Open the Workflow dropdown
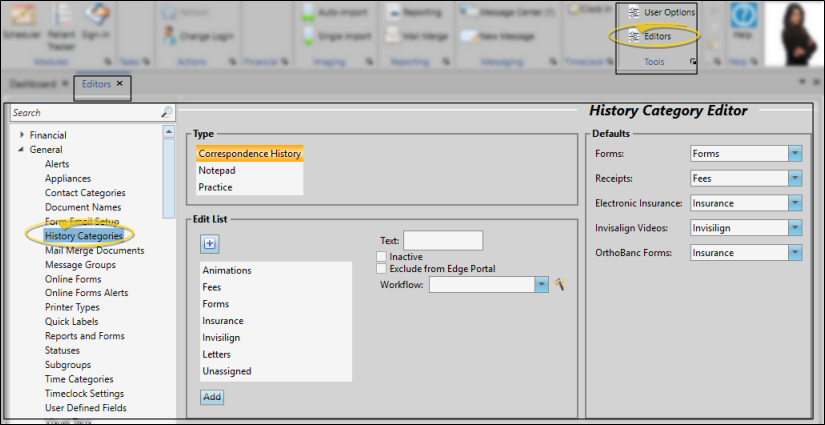825x425 pixels. coord(541,285)
